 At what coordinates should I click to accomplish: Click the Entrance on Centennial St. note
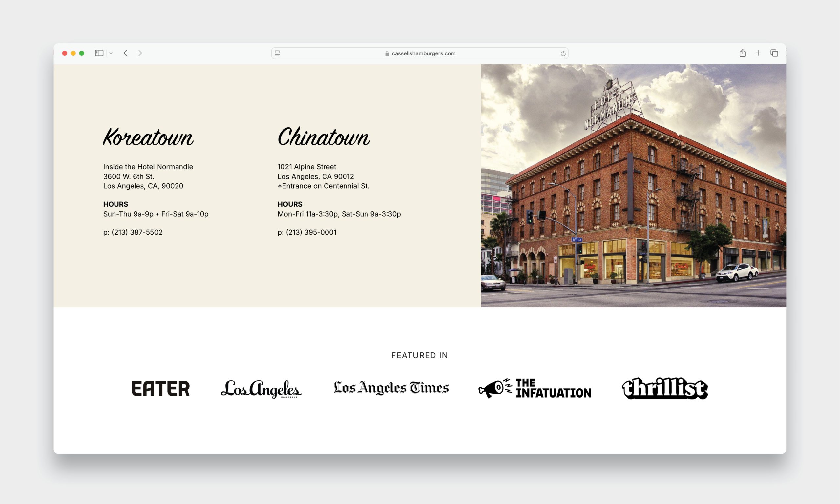tap(323, 186)
